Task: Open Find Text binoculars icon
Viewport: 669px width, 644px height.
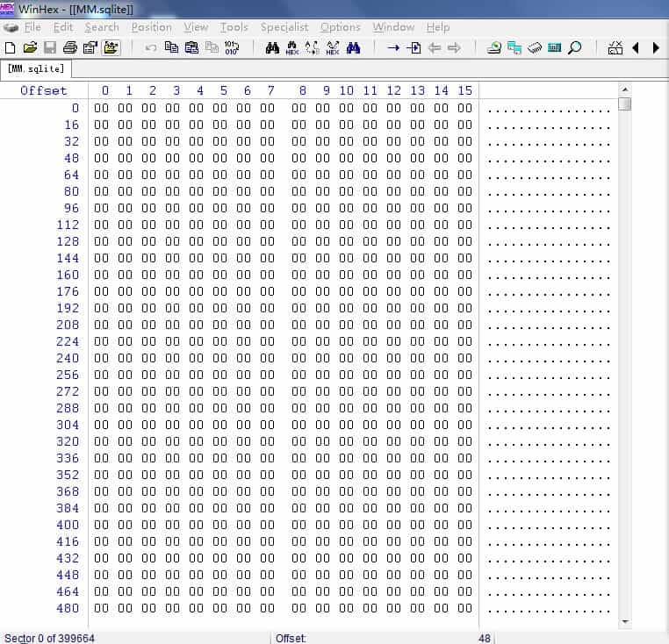Action: 272,47
